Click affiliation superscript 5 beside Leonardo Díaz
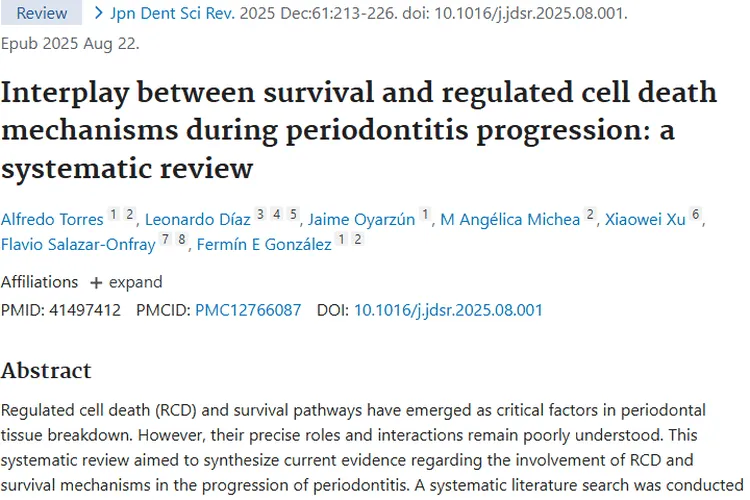Viewport: 750px width, 500px height. (x=293, y=215)
